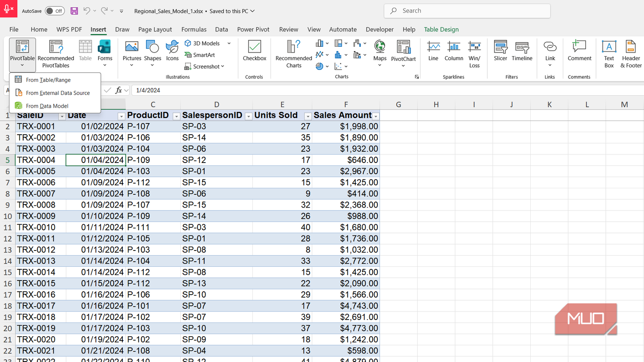Insert 3D Models
Viewport: 644px width, 362px height.
pos(202,43)
